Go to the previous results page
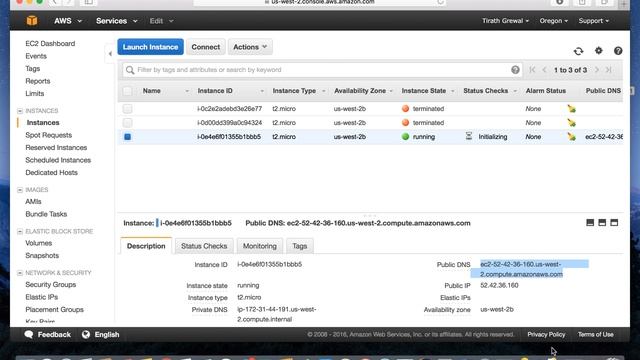The image size is (640, 360). pyautogui.click(x=544, y=70)
